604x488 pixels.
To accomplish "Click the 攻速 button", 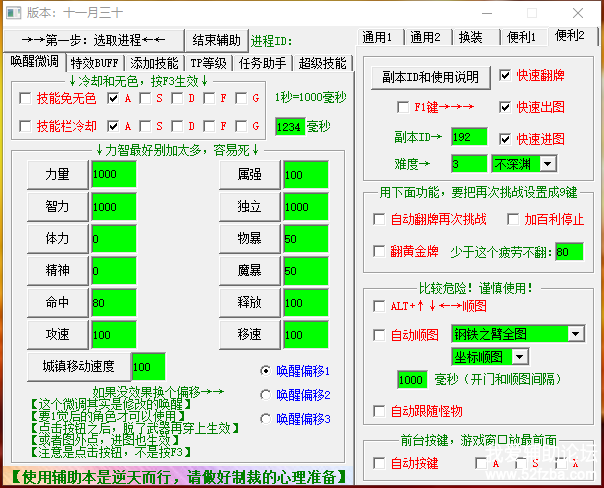I will pyautogui.click(x=58, y=335).
